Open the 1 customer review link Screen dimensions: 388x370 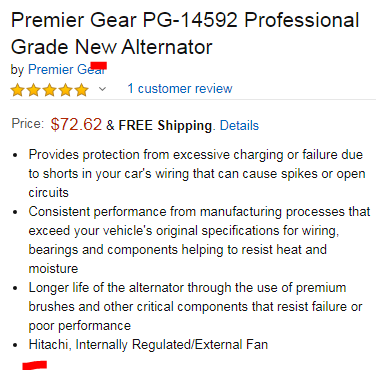[x=180, y=89]
